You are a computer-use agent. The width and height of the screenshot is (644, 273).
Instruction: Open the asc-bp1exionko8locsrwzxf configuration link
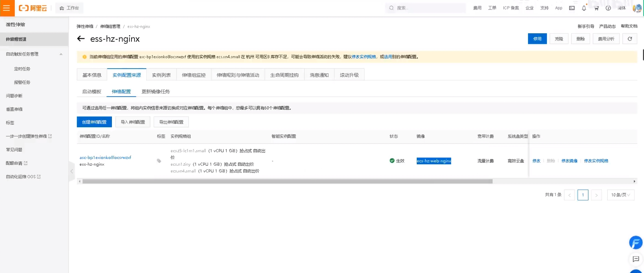click(105, 157)
